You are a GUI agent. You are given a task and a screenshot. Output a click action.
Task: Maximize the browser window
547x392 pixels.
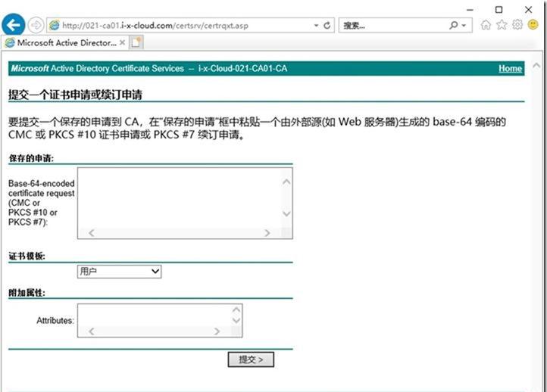point(499,10)
